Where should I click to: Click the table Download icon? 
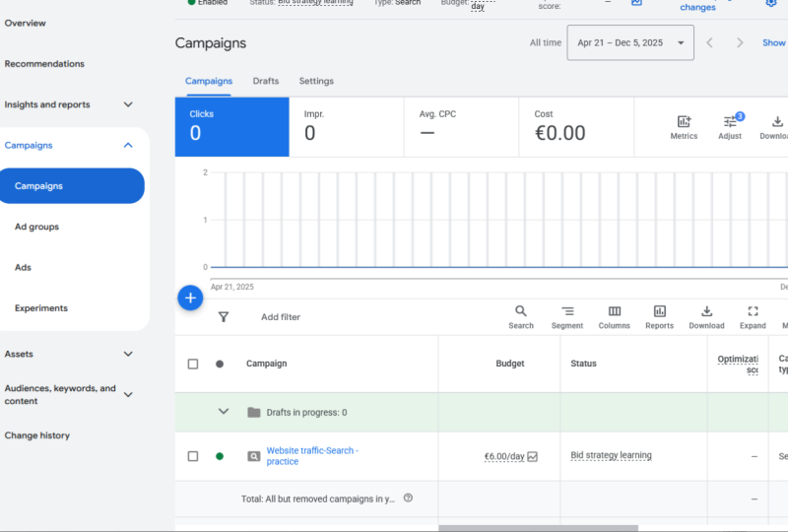click(706, 317)
